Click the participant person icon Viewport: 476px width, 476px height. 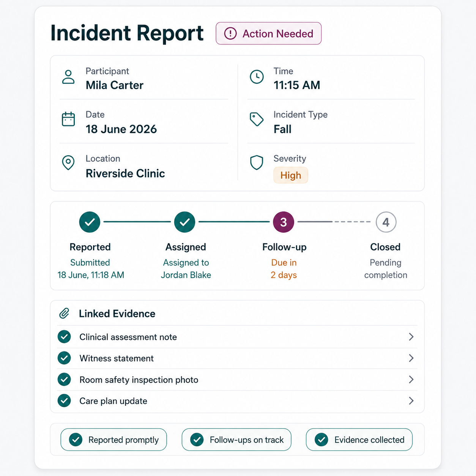[68, 77]
